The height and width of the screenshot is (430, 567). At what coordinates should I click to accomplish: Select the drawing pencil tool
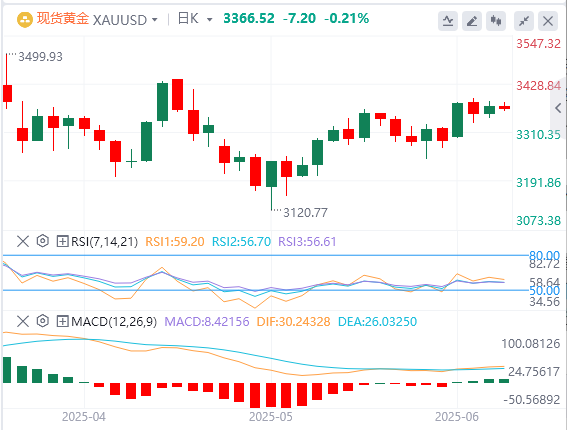472,21
